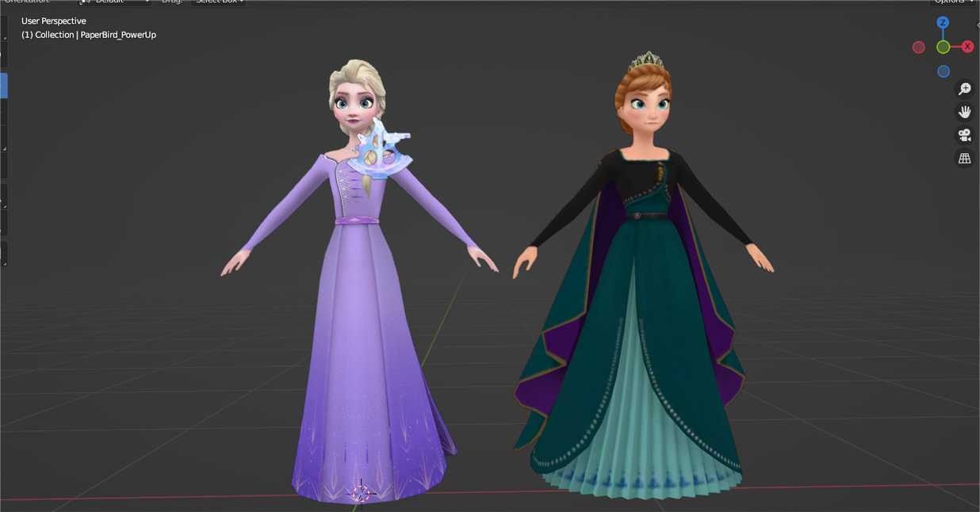Screen dimensions: 980x512
Task: Expand the sidebar with the right-edge arrow
Action: click(977, 25)
